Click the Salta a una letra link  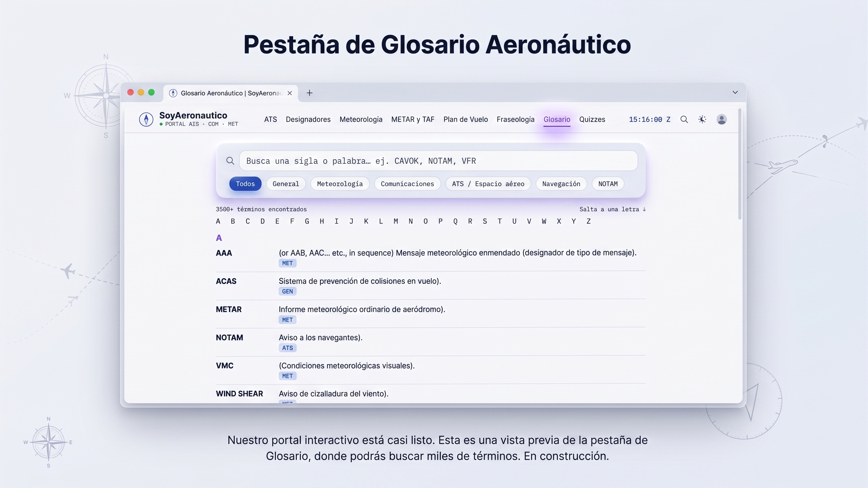tap(612, 209)
